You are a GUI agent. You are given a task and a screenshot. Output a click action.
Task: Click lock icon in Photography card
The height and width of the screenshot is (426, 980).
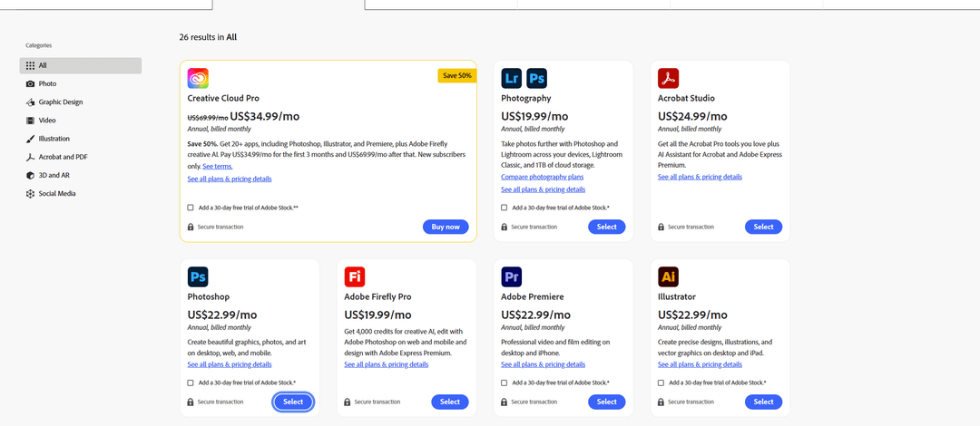click(505, 227)
